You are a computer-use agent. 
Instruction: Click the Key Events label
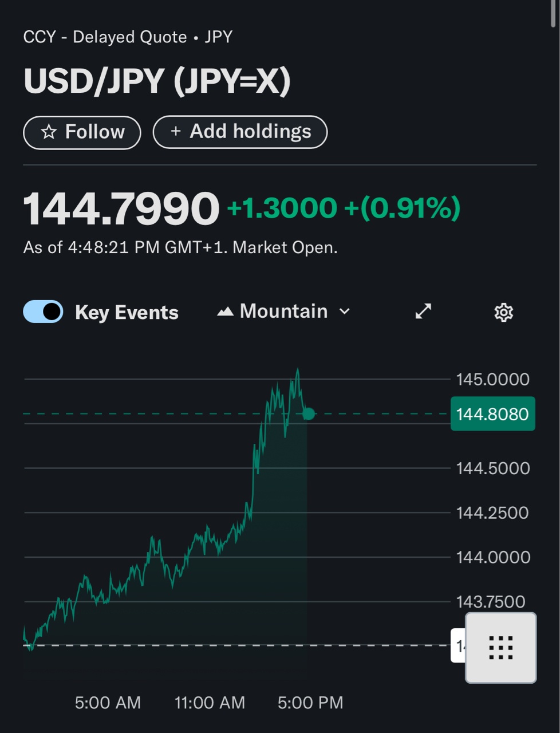point(127,312)
